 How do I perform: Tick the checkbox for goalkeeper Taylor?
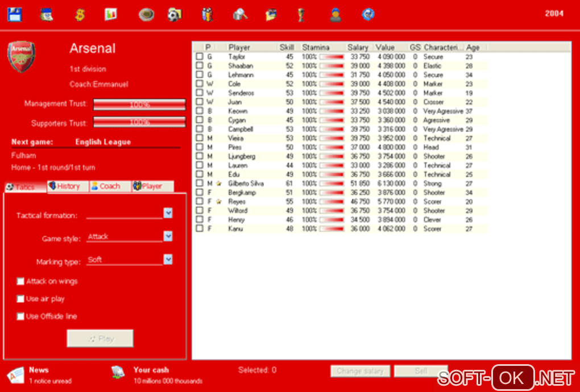(x=200, y=57)
